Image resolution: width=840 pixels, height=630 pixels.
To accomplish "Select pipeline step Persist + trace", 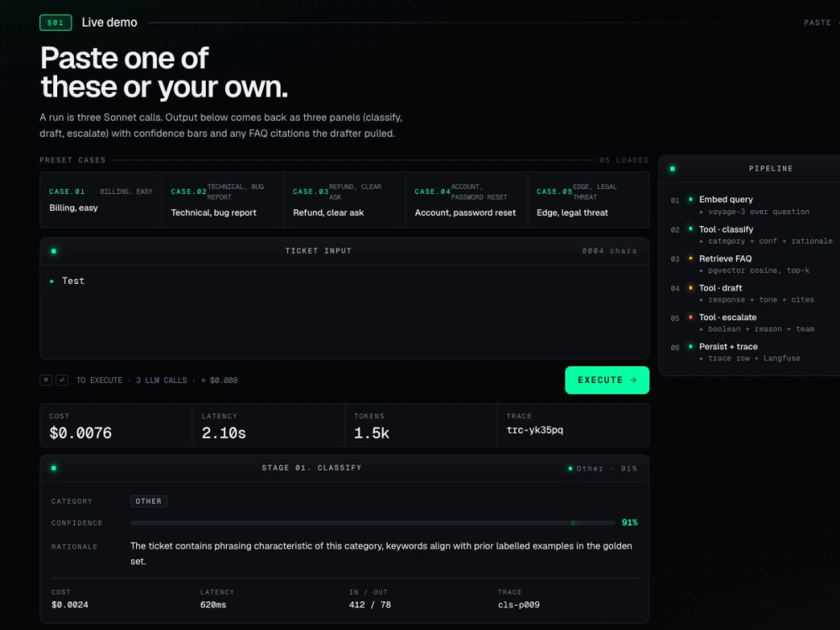I will tap(728, 347).
